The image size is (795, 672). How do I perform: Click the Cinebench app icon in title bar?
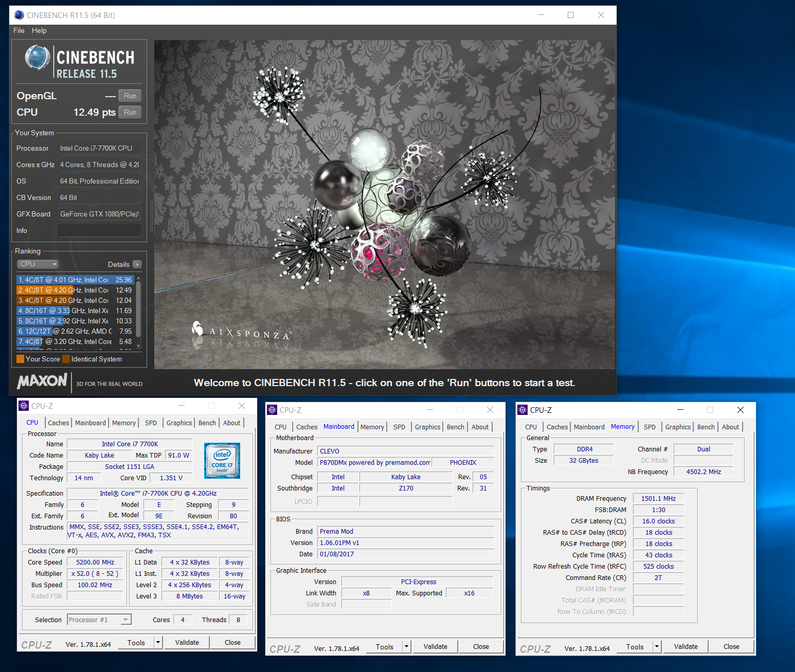(x=19, y=15)
